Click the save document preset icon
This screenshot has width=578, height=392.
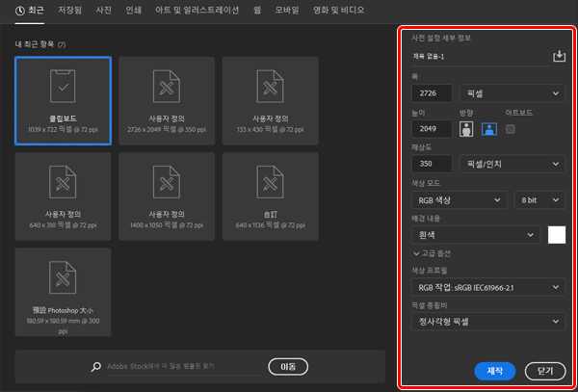click(558, 57)
